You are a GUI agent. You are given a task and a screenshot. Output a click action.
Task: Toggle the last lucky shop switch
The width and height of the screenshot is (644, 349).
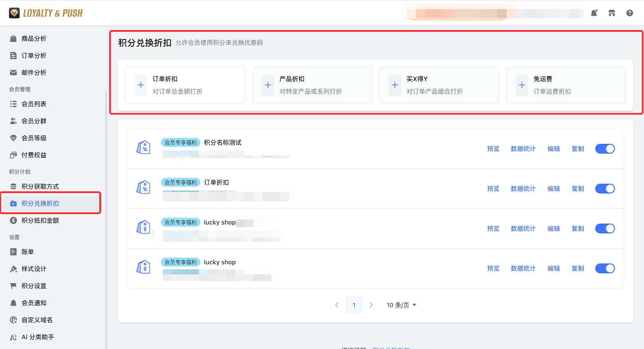point(605,268)
